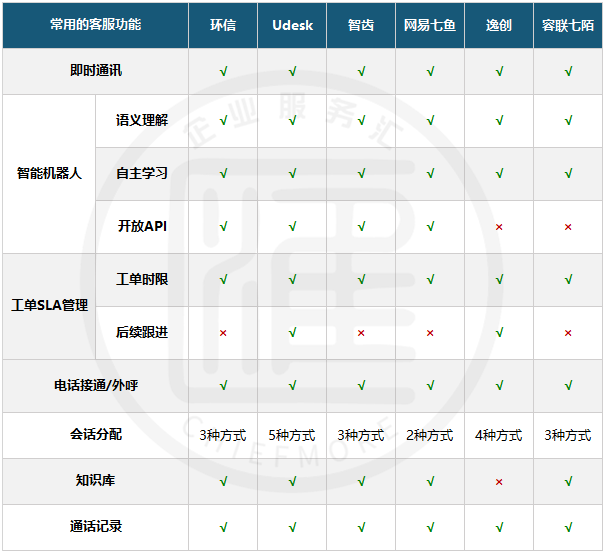
Task: Click the check mark for 环信 知识库
Action: coord(223,481)
